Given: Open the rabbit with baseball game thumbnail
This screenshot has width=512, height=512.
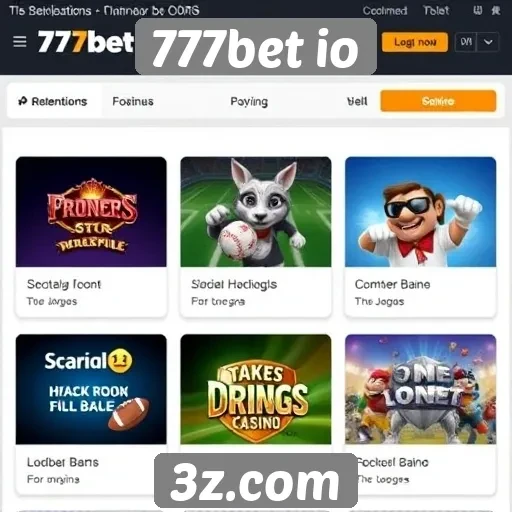Looking at the screenshot, I should [x=256, y=212].
